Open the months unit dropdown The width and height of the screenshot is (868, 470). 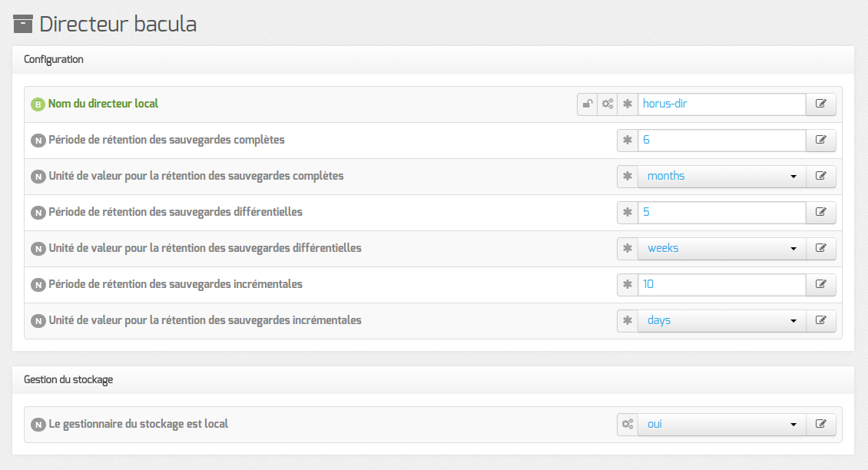(722, 176)
